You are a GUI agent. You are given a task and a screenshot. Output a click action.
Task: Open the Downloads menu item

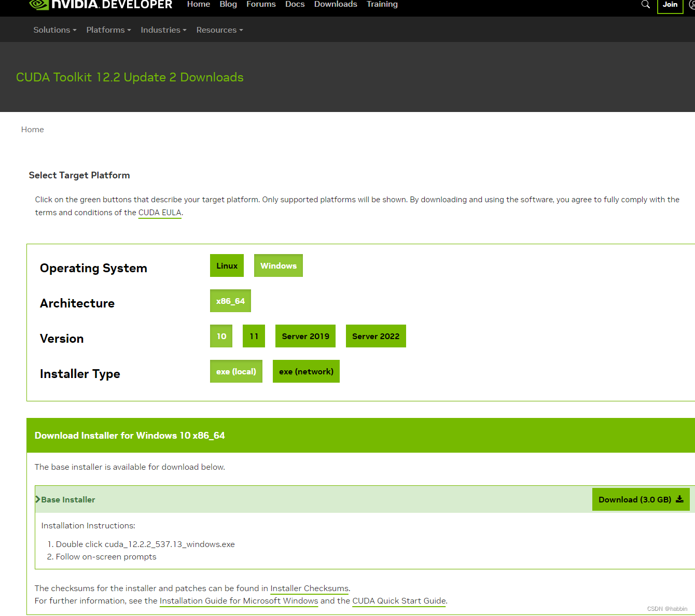[336, 4]
